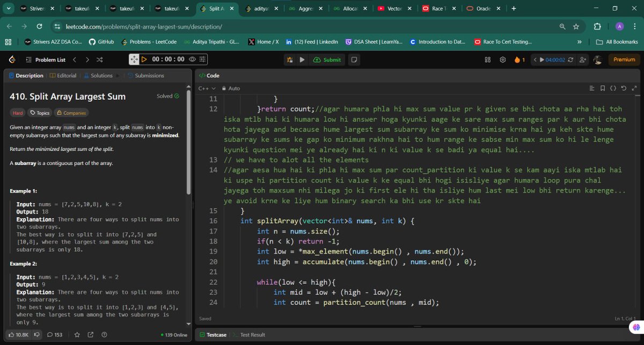Open the profile avatar menu
The width and height of the screenshot is (644, 345).
pyautogui.click(x=598, y=60)
